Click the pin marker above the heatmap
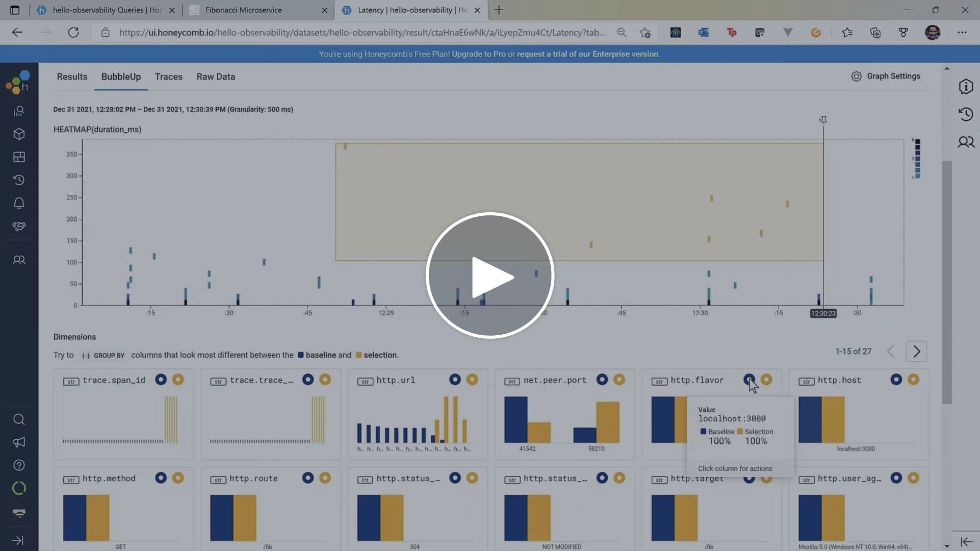The width and height of the screenshot is (980, 551). (823, 119)
